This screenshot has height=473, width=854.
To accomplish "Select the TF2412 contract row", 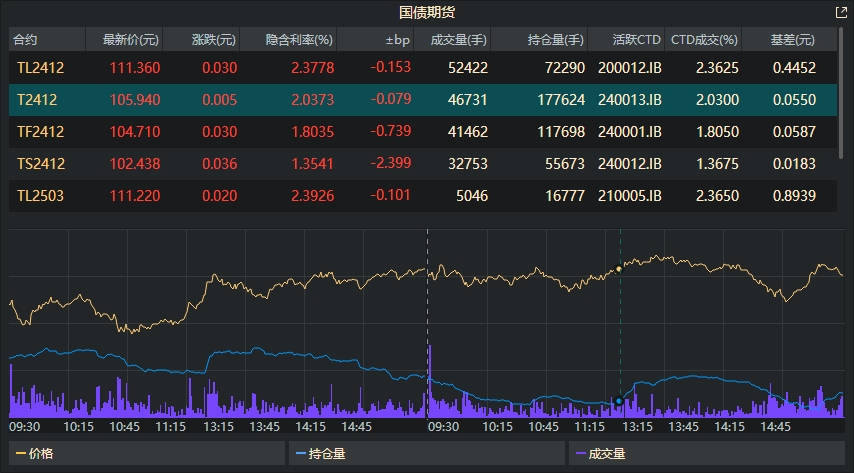I will (40, 132).
